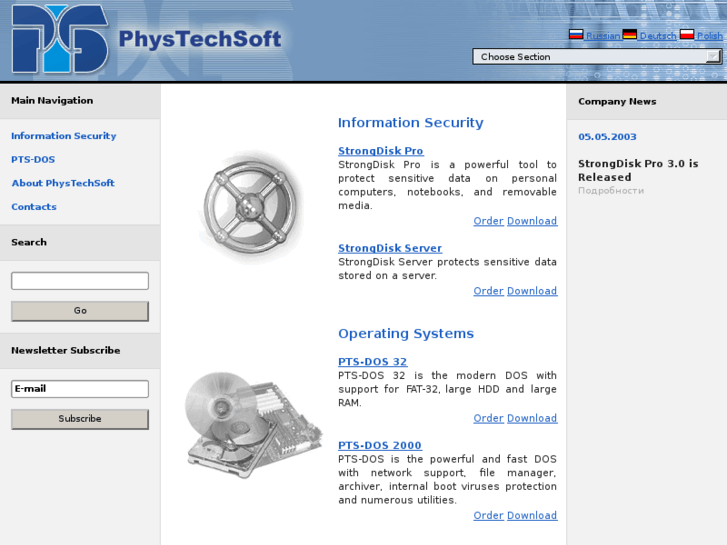Open the Choose Section dropdown

(597, 57)
